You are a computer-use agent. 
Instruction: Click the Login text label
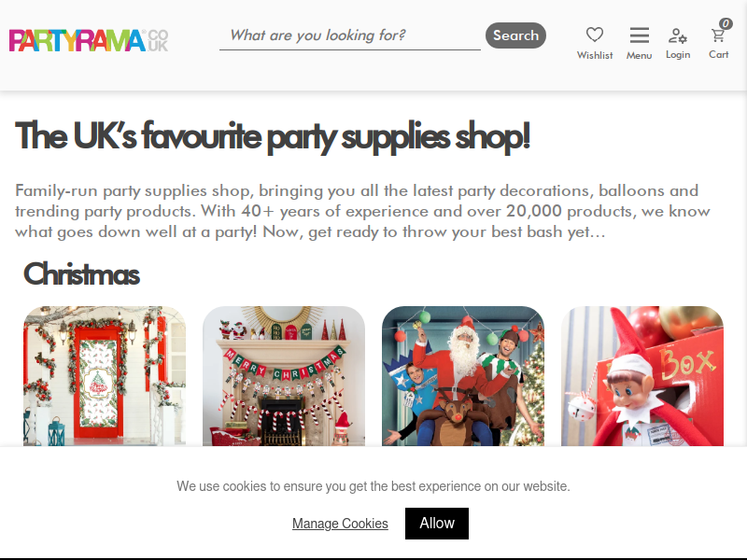pyautogui.click(x=678, y=55)
